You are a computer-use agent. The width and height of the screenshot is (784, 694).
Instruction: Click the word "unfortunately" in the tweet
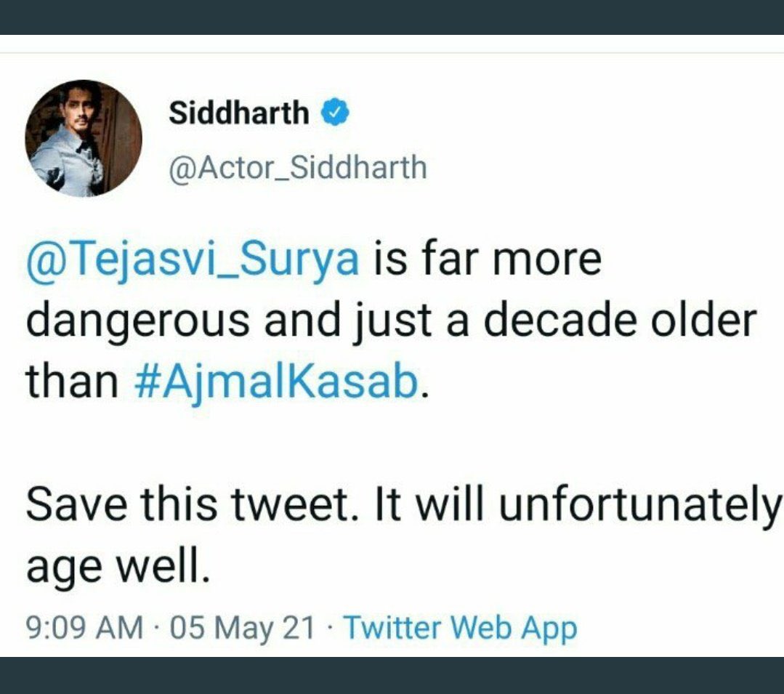click(637, 506)
